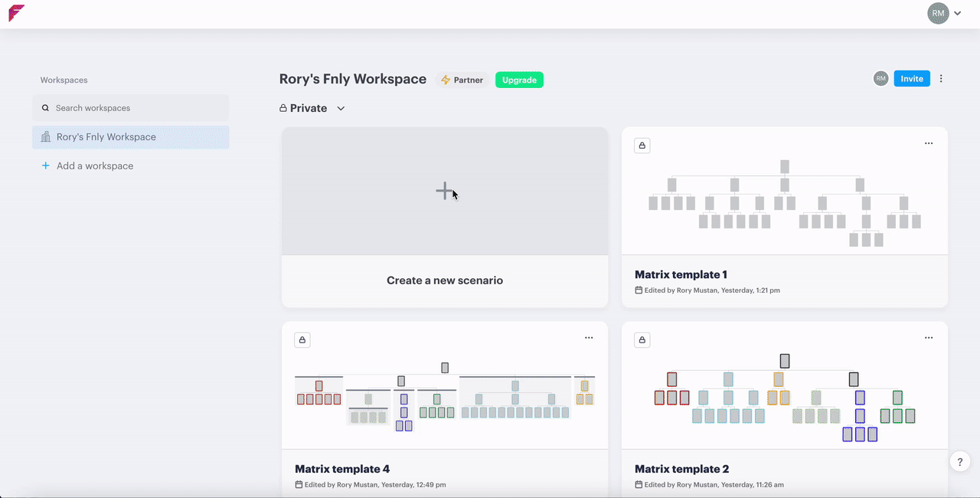The height and width of the screenshot is (498, 980).
Task: Open the workspace three-dot options menu
Action: [941, 79]
